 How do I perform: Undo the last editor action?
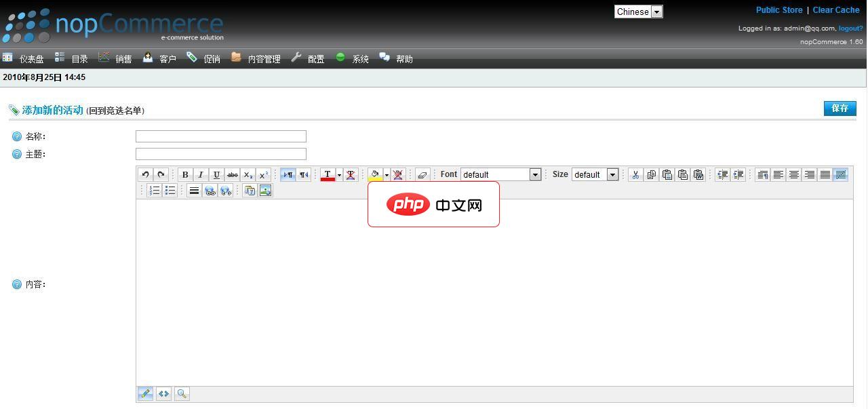145,174
